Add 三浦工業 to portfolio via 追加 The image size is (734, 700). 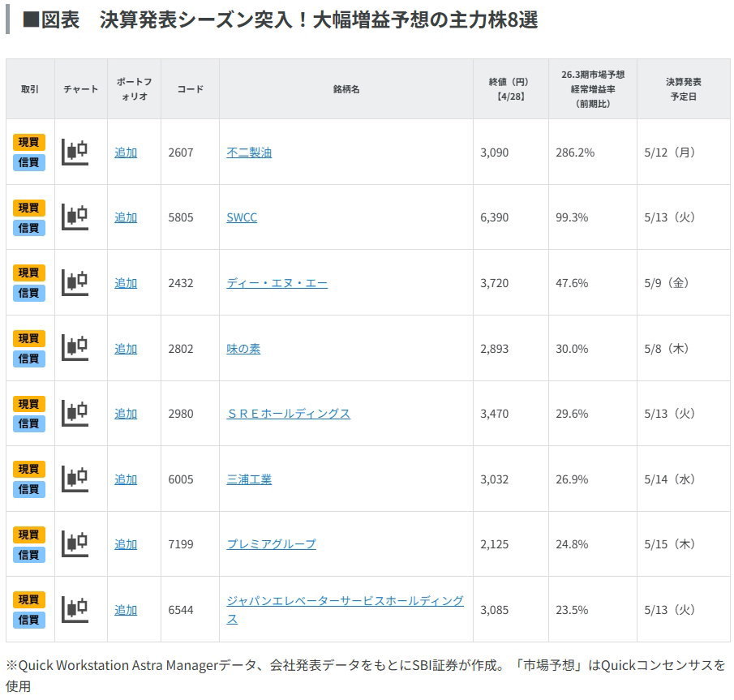tap(126, 479)
